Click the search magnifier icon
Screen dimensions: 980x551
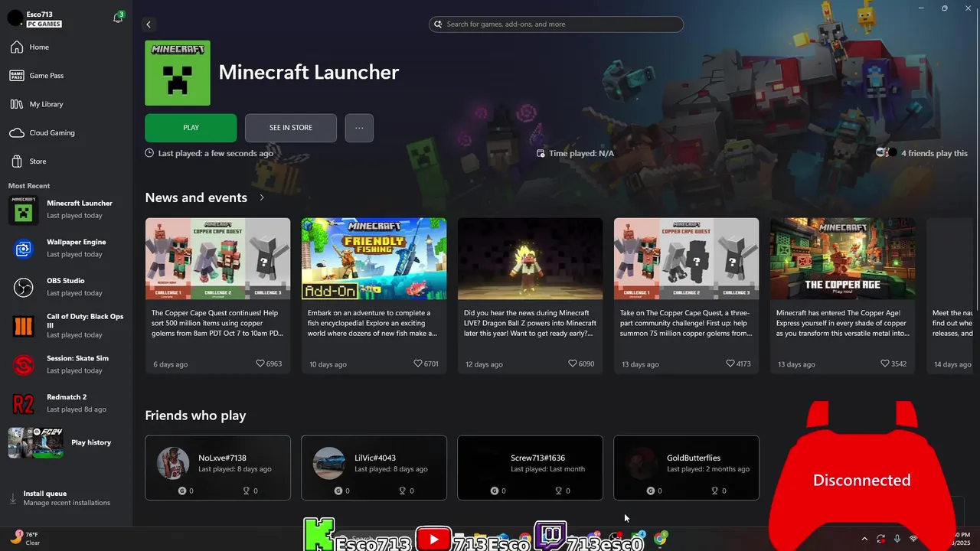point(438,24)
